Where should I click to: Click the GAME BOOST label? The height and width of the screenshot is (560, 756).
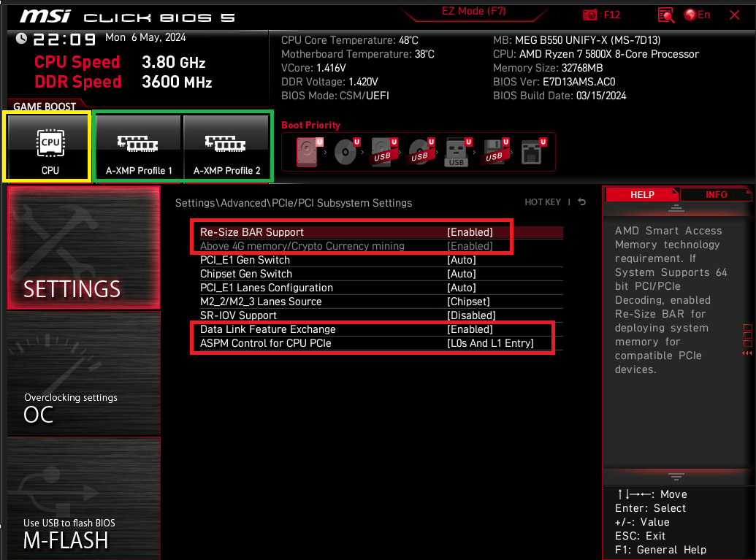point(45,107)
